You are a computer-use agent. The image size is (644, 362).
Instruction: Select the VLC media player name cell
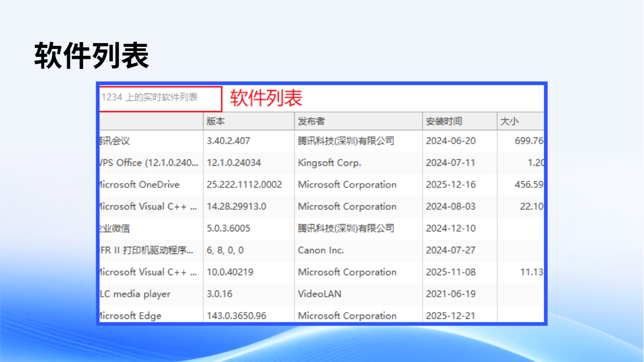point(135,294)
